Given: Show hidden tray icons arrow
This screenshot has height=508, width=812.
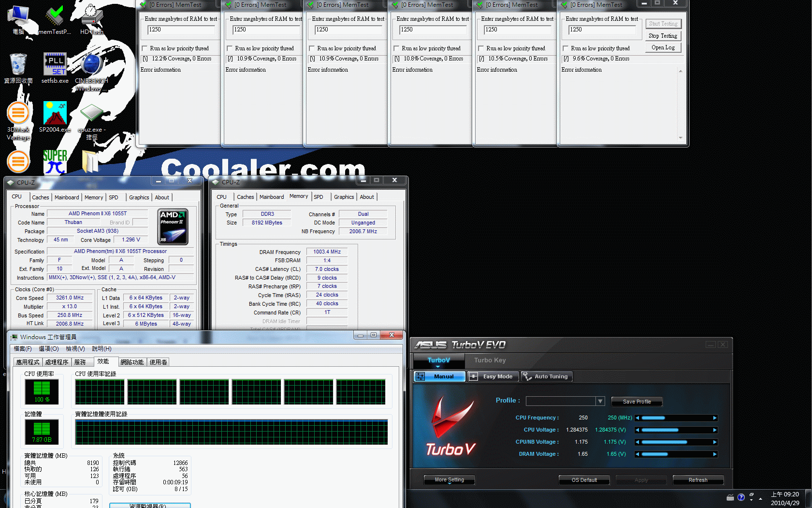Looking at the screenshot, I should 760,498.
